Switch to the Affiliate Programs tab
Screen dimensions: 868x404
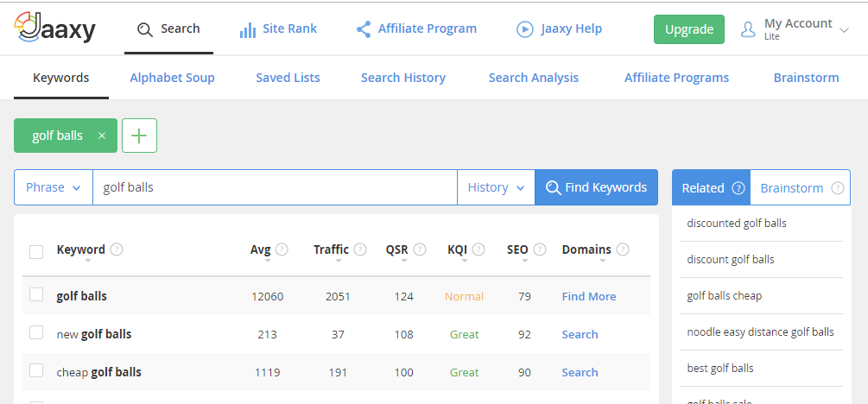click(676, 78)
